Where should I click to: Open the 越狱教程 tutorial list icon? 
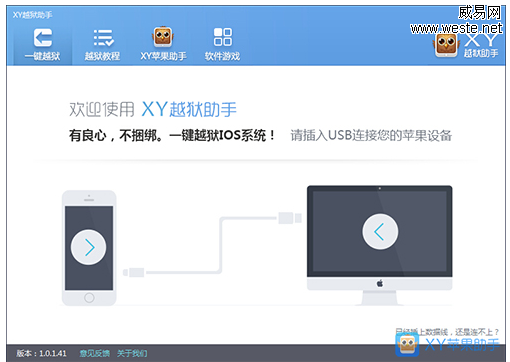[x=103, y=37]
